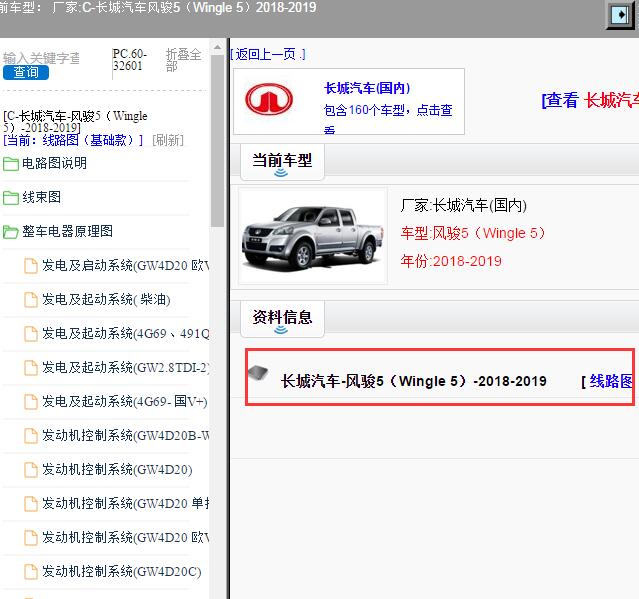The height and width of the screenshot is (599, 639).
Task: Click the PC.60-32601 label
Action: pyautogui.click(x=130, y=60)
